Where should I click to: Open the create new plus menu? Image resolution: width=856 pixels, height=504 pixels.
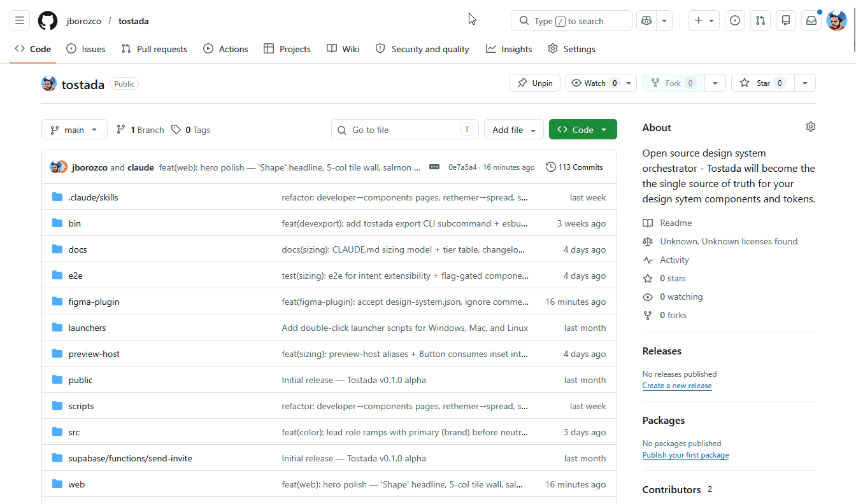pos(704,20)
